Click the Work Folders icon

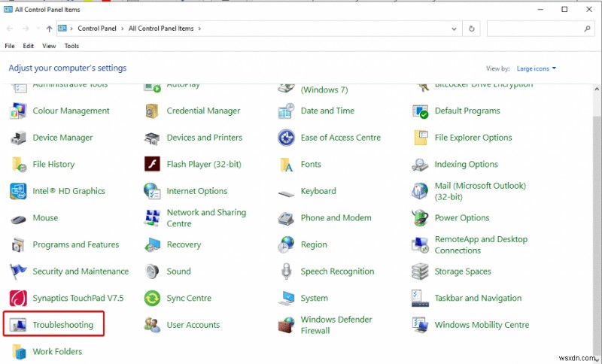(19, 352)
